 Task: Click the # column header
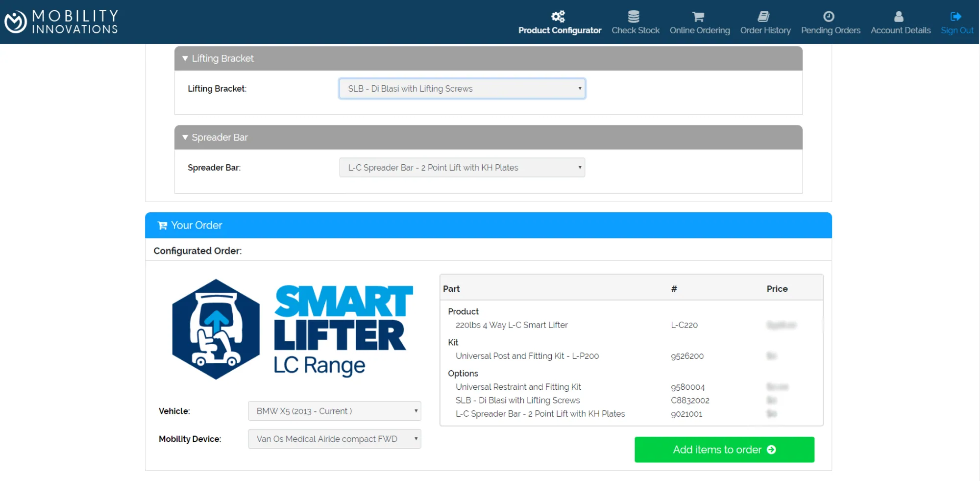click(x=674, y=289)
